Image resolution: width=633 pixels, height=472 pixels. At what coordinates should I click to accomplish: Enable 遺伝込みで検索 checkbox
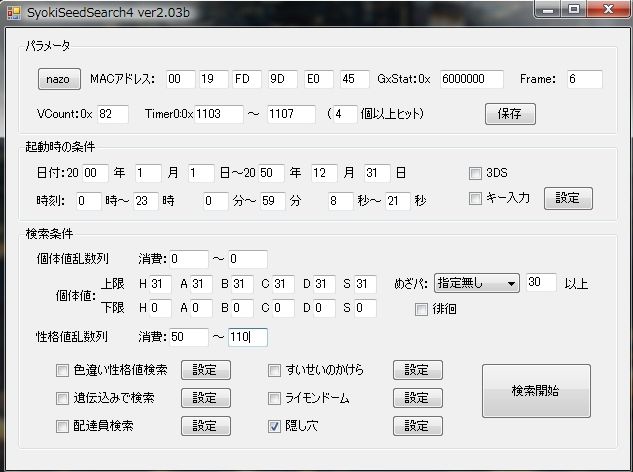click(x=62, y=399)
